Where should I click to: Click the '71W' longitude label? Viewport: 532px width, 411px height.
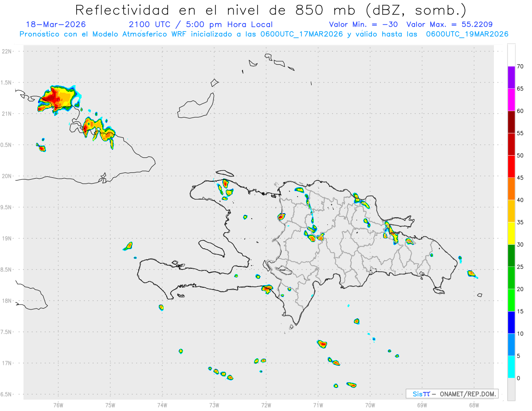tap(318, 405)
